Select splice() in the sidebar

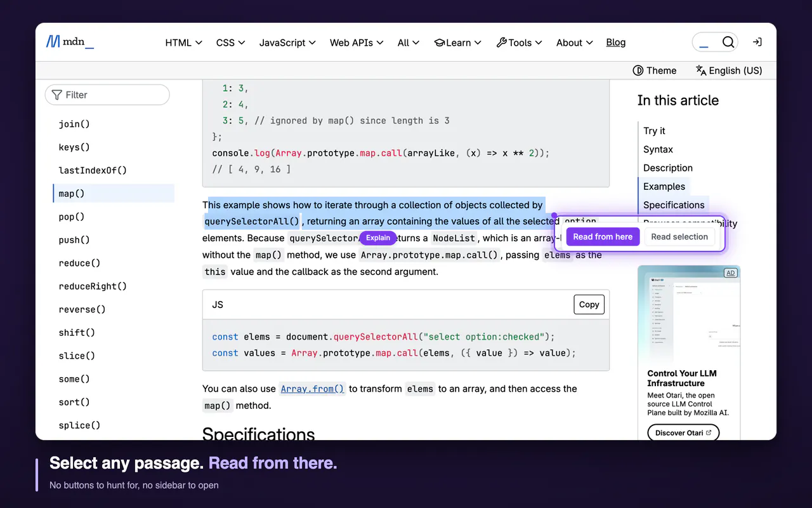(79, 425)
